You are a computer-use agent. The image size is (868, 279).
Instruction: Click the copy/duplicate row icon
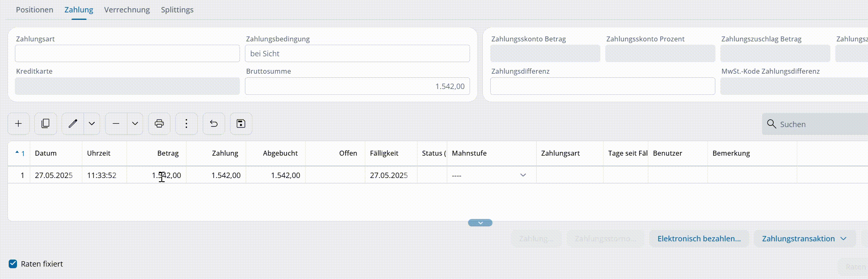pos(46,124)
